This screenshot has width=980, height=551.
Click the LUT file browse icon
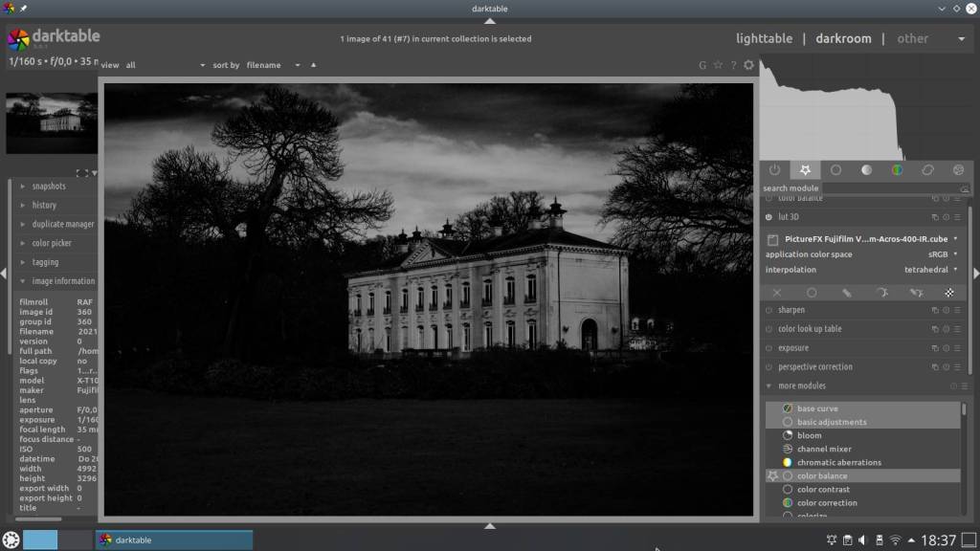[772, 239]
